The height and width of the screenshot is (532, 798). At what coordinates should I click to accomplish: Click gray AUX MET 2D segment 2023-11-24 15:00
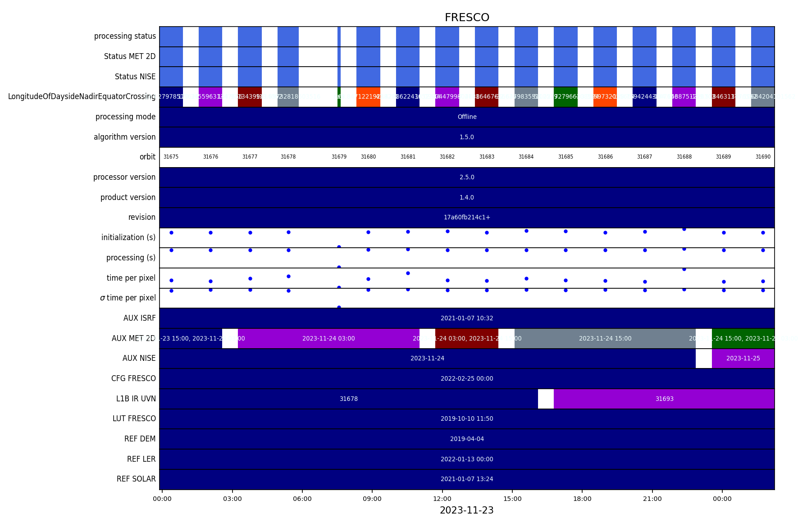coord(605,338)
